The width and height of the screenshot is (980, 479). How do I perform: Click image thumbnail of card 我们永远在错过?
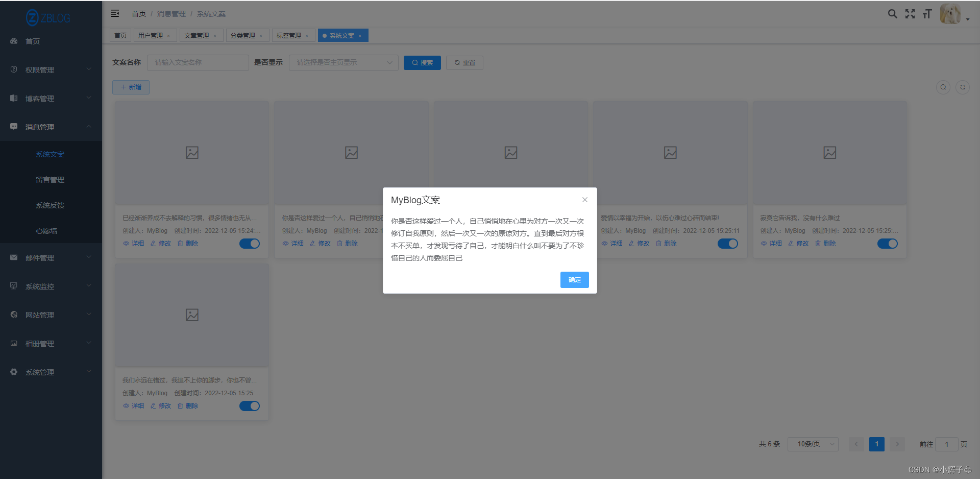point(192,315)
